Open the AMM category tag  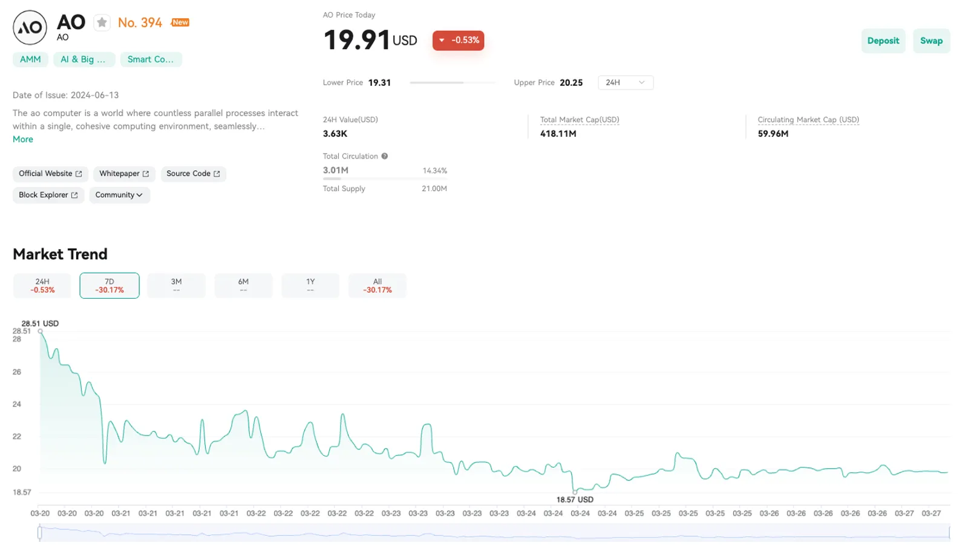(30, 59)
